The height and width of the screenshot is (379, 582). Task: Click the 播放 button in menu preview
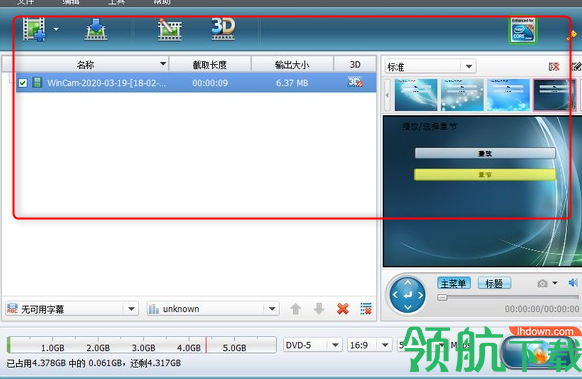485,153
